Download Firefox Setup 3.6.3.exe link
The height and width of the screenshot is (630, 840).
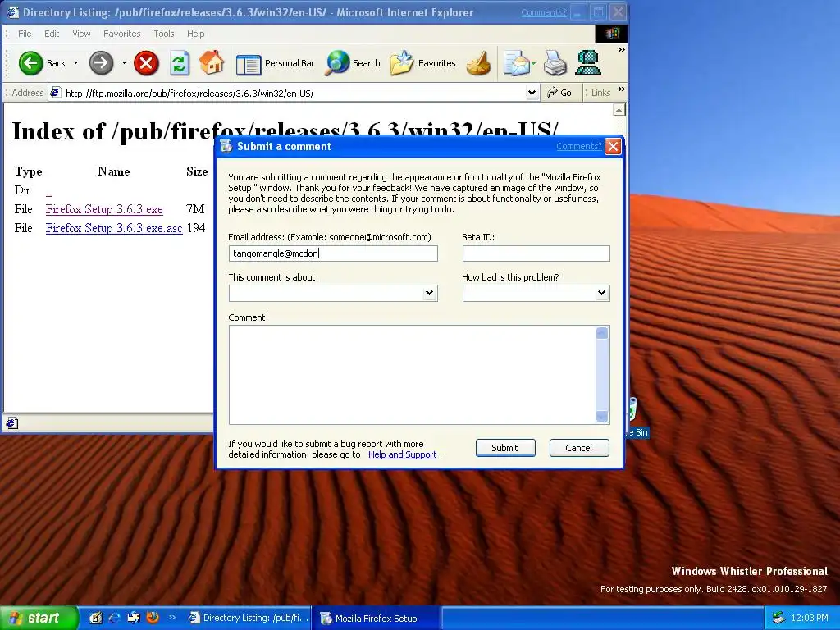[x=104, y=209]
